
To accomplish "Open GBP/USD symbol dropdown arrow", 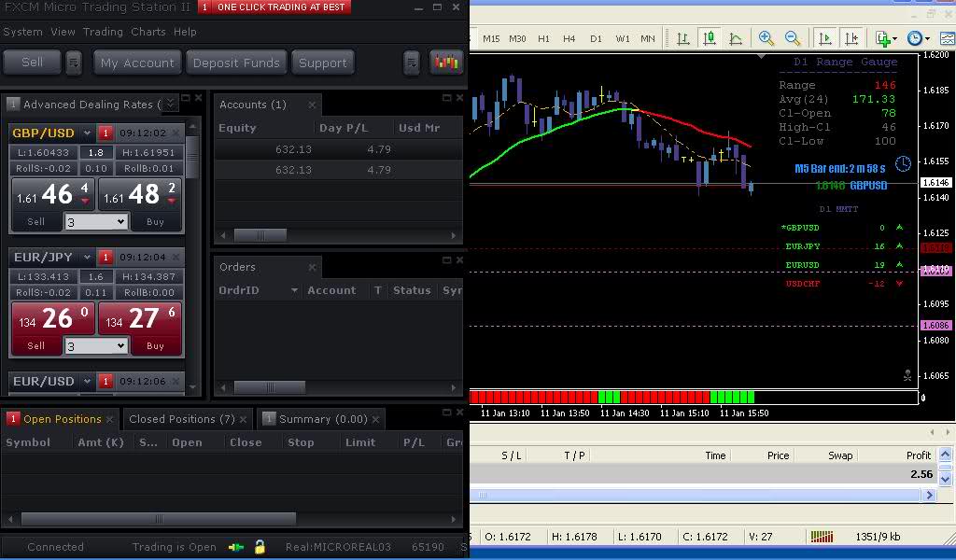I will (87, 133).
